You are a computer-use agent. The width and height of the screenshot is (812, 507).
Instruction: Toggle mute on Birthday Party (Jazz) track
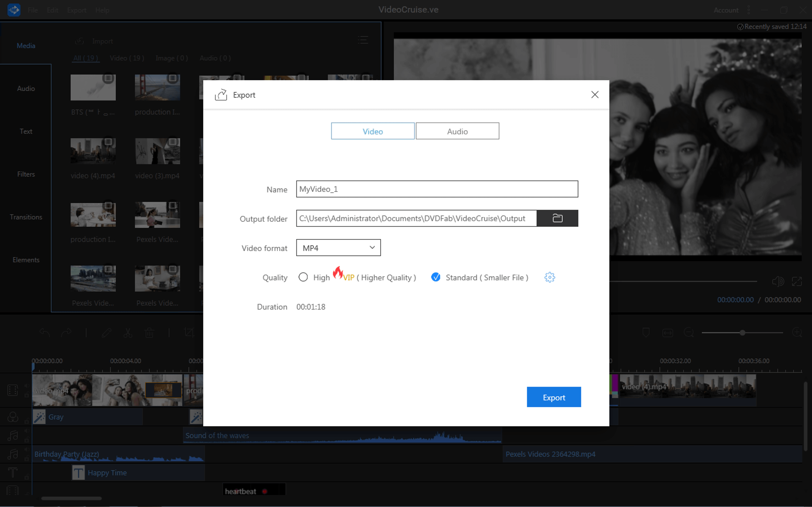[x=27, y=449]
